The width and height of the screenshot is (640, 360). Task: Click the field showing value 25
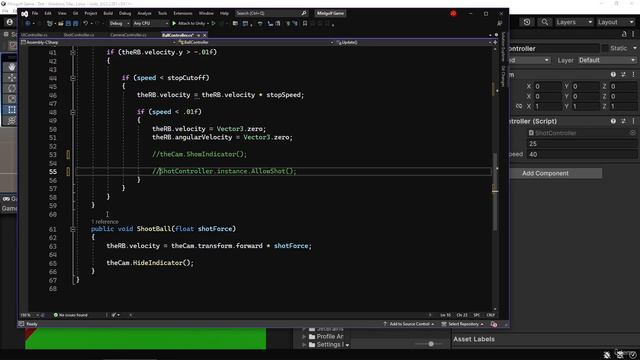coord(582,144)
